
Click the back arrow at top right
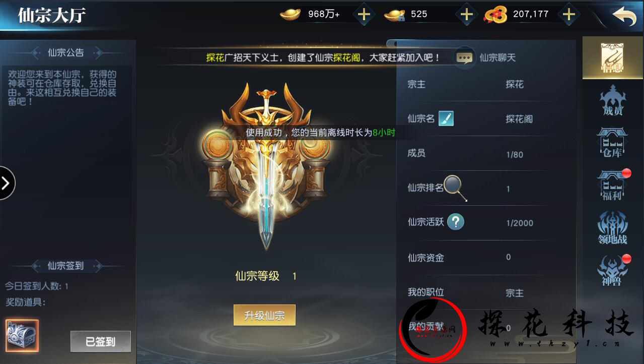pos(624,16)
